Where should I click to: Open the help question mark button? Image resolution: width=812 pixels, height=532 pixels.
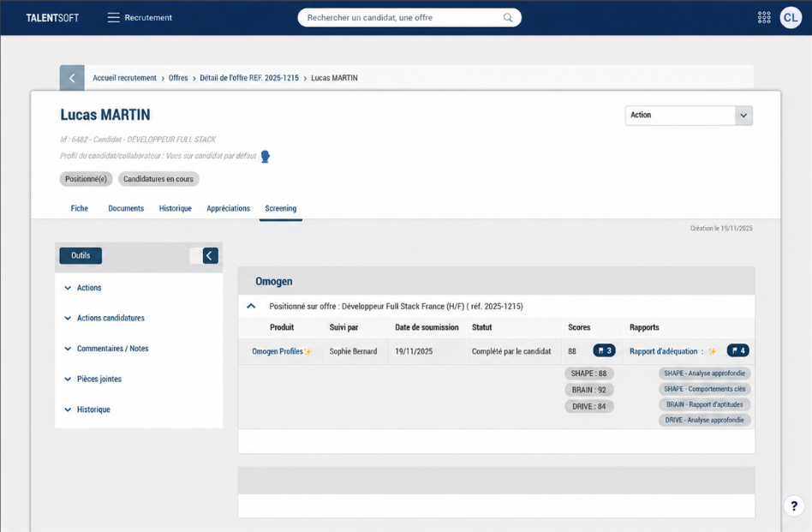point(794,505)
